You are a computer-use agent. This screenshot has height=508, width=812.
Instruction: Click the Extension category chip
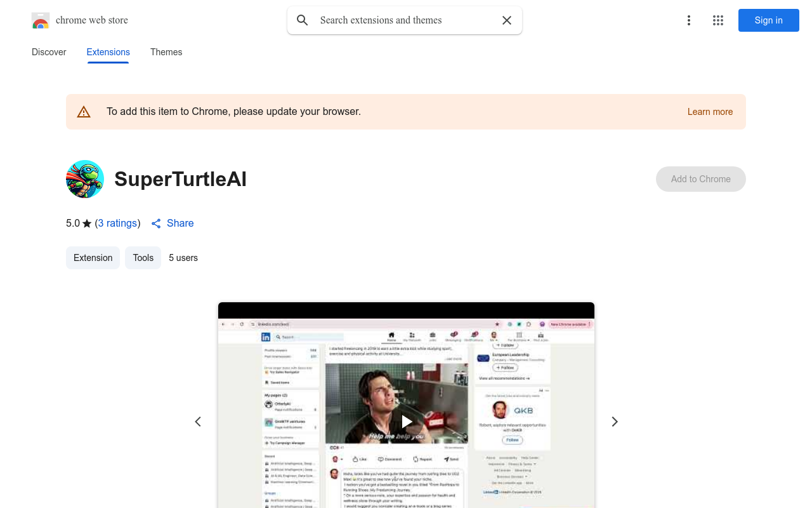click(93, 258)
